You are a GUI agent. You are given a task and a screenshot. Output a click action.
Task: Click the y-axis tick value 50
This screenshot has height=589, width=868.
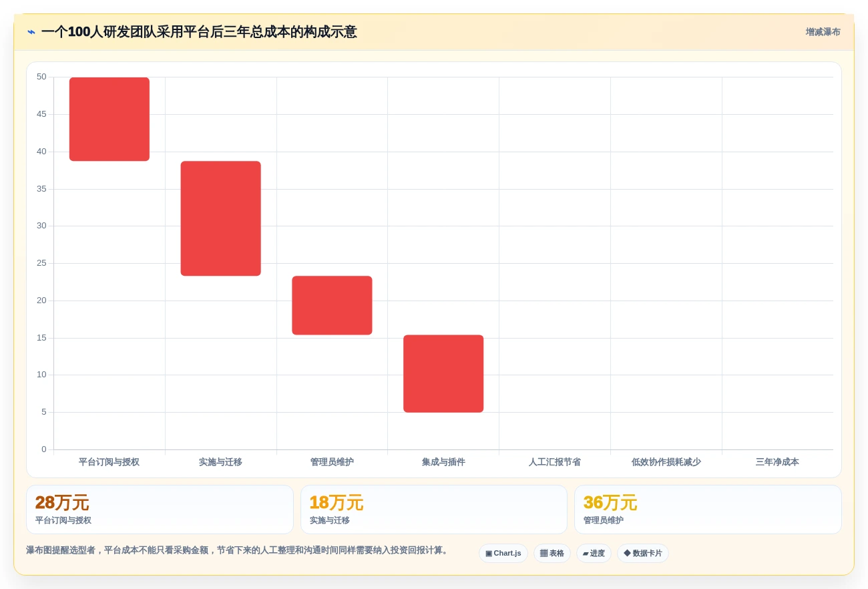tap(41, 77)
